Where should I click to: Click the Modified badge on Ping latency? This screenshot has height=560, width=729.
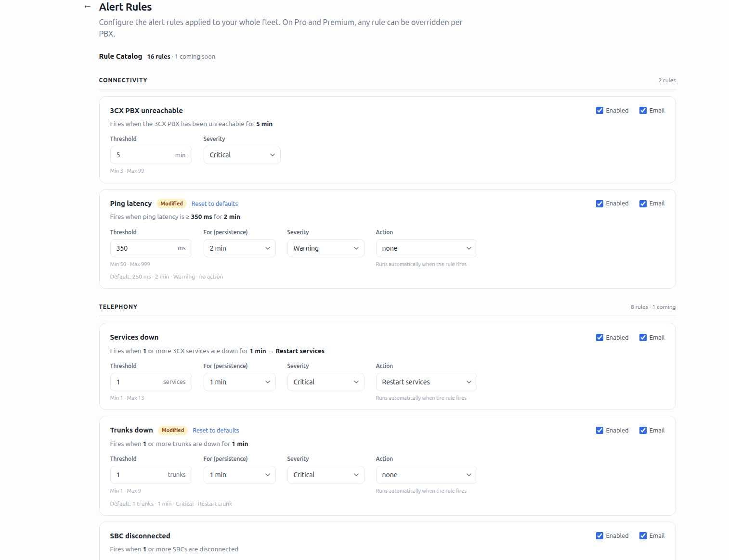coord(171,204)
